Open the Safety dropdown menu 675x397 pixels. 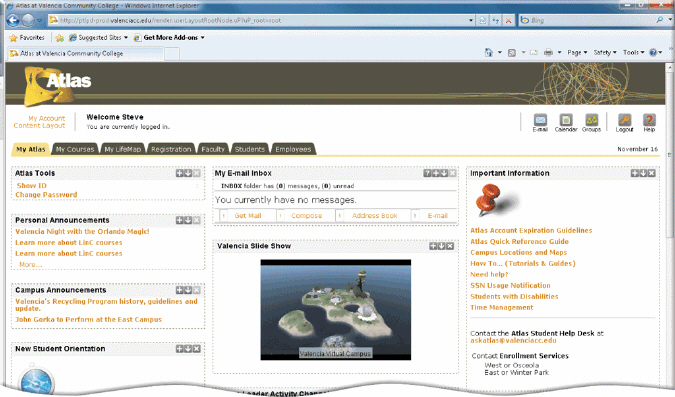(605, 53)
